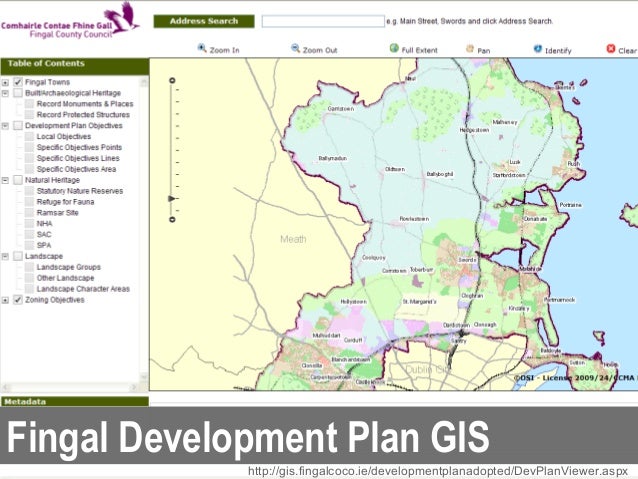Check Specific Objectives Area layer
Image resolution: width=638 pixels, height=479 pixels.
click(29, 169)
